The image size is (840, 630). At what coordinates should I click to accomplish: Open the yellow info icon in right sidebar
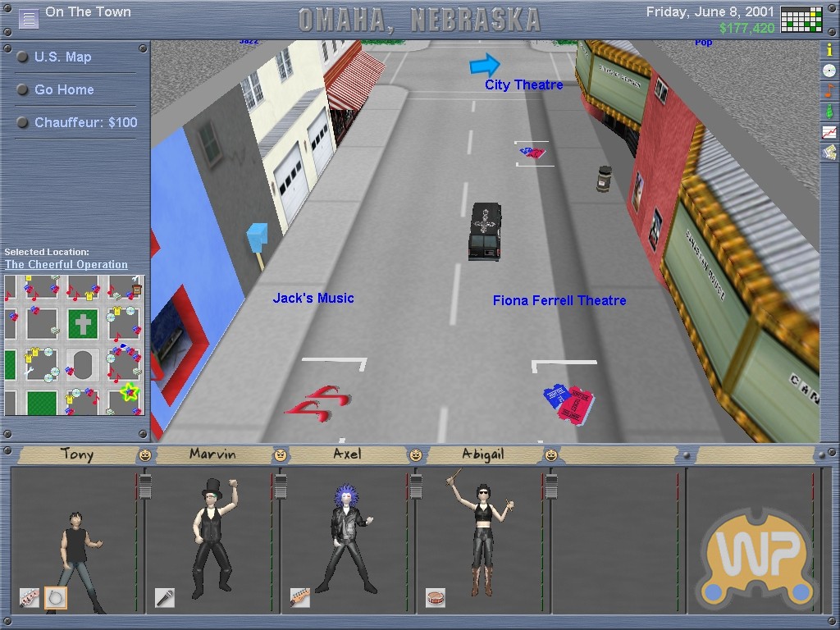click(829, 49)
